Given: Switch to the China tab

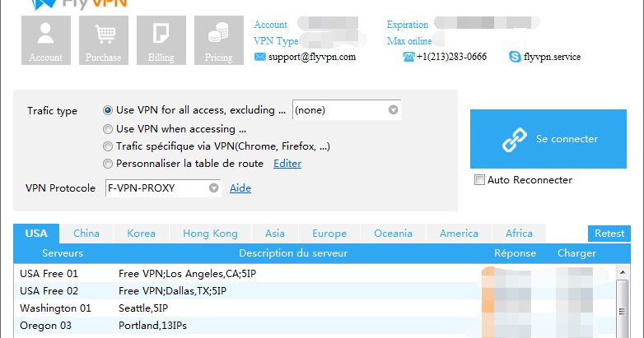Looking at the screenshot, I should point(86,234).
